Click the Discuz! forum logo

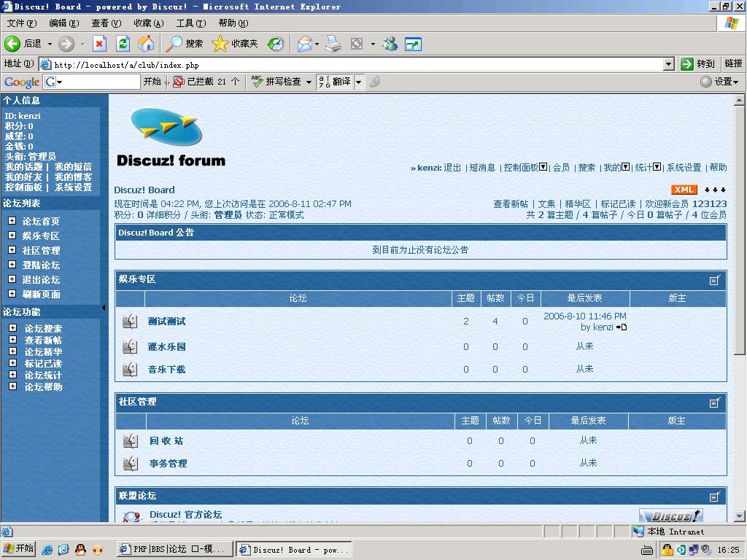171,137
